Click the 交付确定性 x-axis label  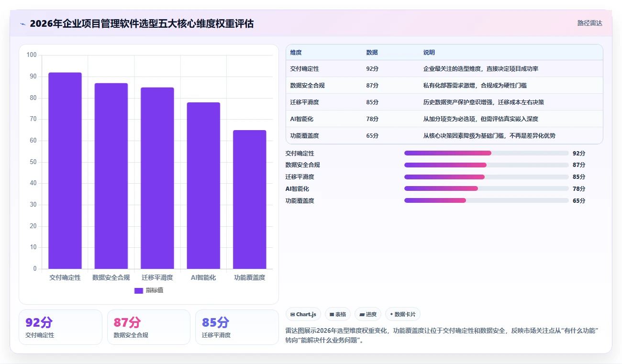[65, 277]
